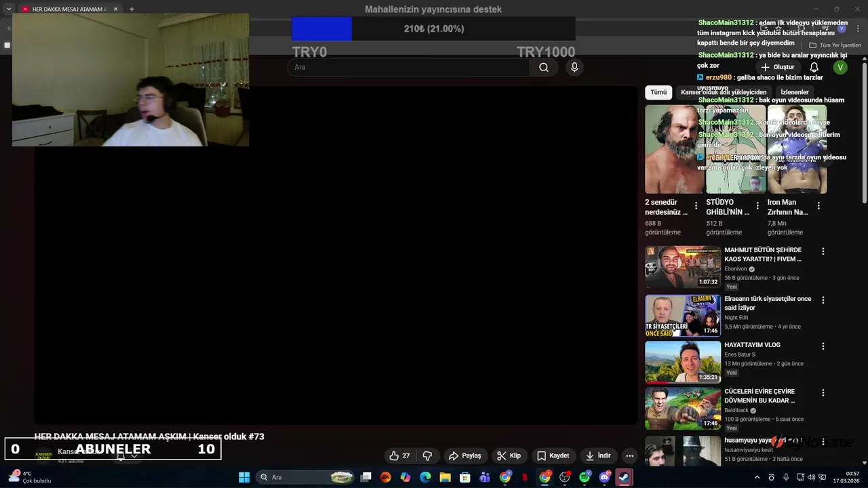Click the thumbs-down dislike button

click(x=427, y=455)
